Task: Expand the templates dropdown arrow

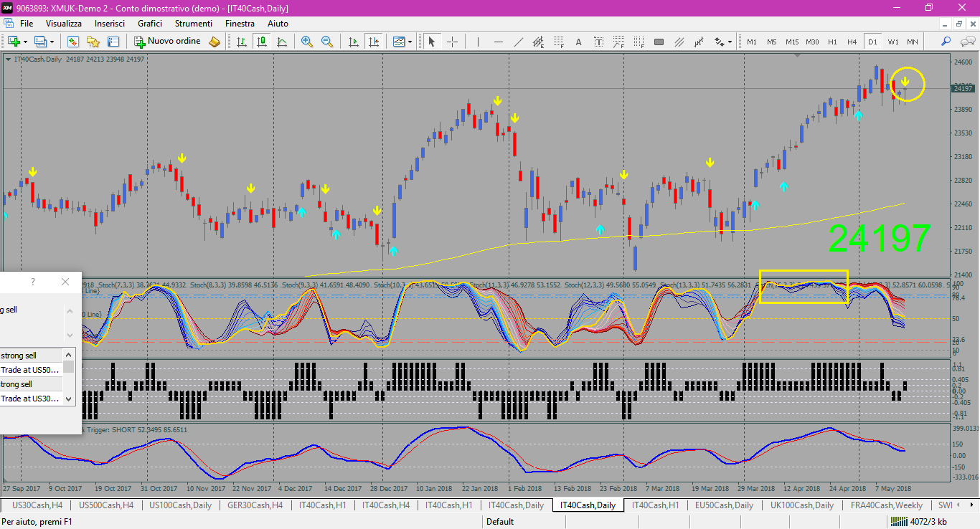Action: point(410,42)
